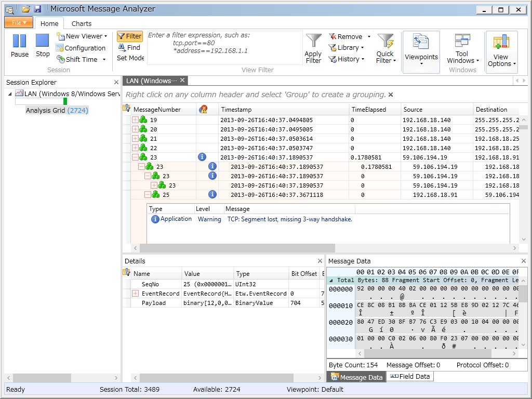Image resolution: width=532 pixels, height=399 pixels.
Task: Click the filter expression input box
Action: 224,47
